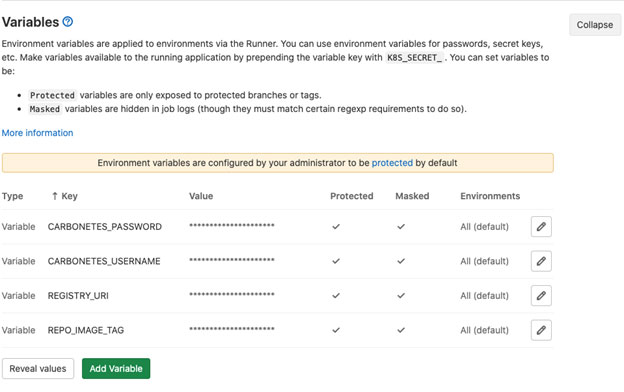Edit the REPO_IMAGE_TAG variable with pencil icon
Screen dimensions: 624x392
pyautogui.click(x=541, y=330)
